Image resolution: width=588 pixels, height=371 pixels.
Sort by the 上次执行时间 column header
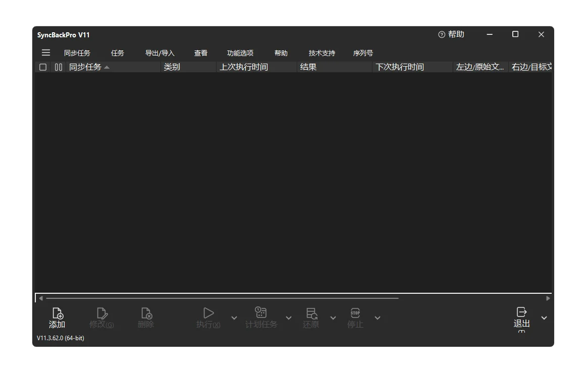[x=257, y=67]
